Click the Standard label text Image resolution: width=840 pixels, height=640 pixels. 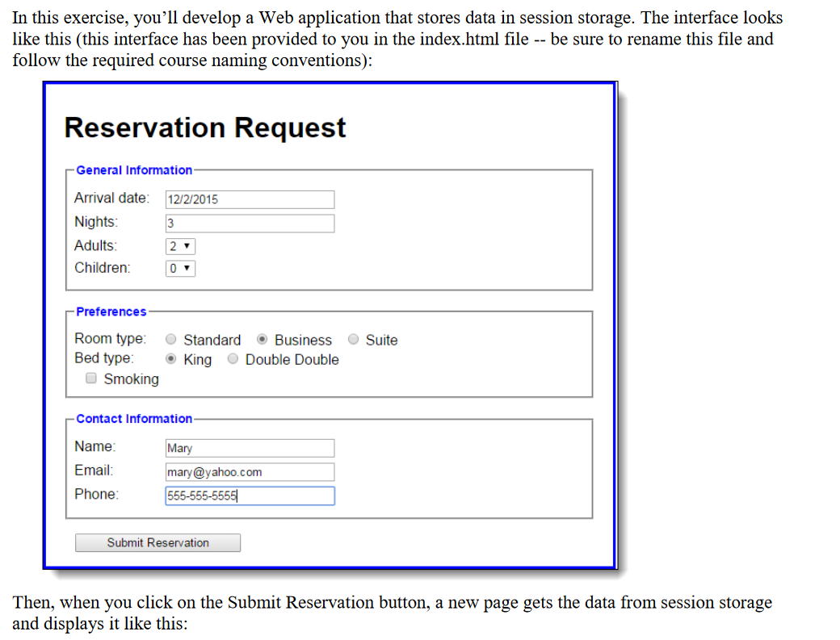(212, 341)
